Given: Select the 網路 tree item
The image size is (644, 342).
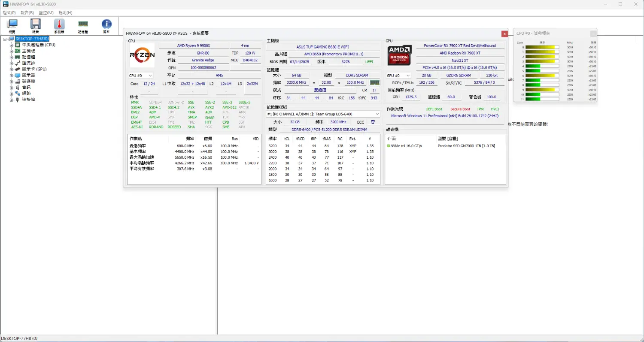Looking at the screenshot, I should 26,93.
